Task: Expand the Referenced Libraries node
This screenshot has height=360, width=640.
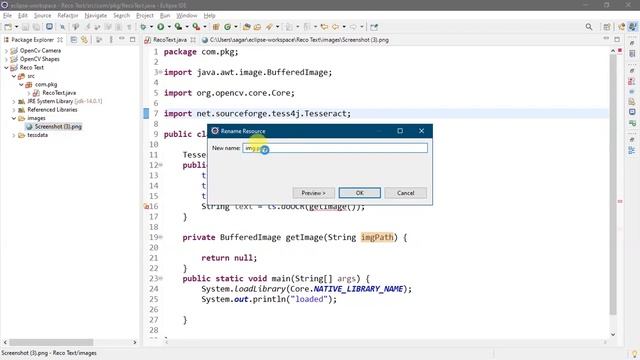Action: (x=13, y=110)
